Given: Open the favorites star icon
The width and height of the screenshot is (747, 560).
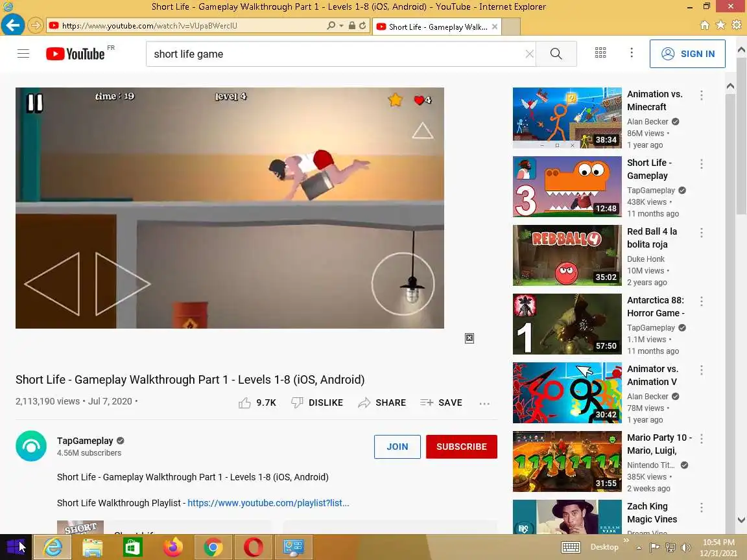Looking at the screenshot, I should (x=721, y=25).
